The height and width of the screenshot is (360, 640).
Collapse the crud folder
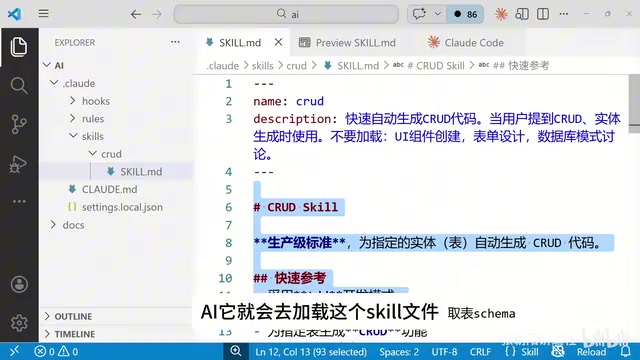click(x=93, y=153)
